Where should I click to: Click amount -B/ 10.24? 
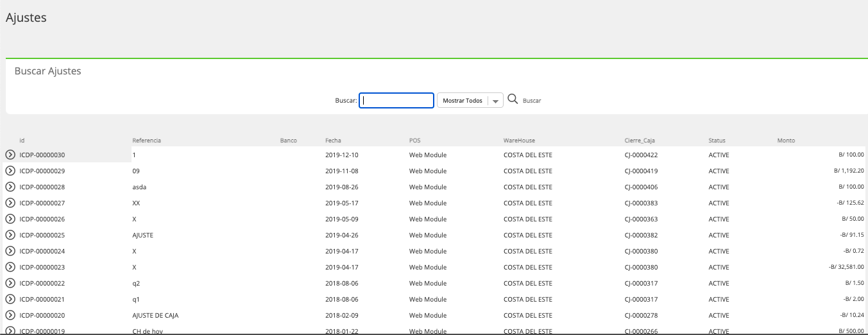pos(851,315)
